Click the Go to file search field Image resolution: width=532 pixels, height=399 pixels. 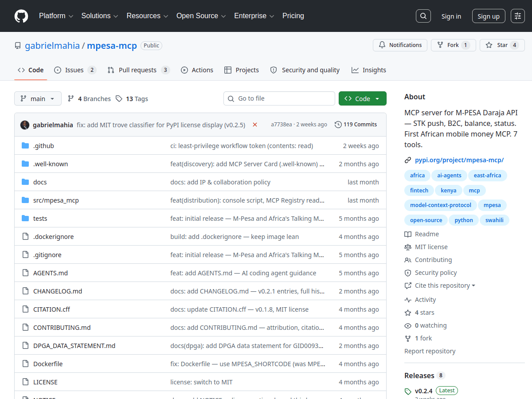click(x=279, y=98)
